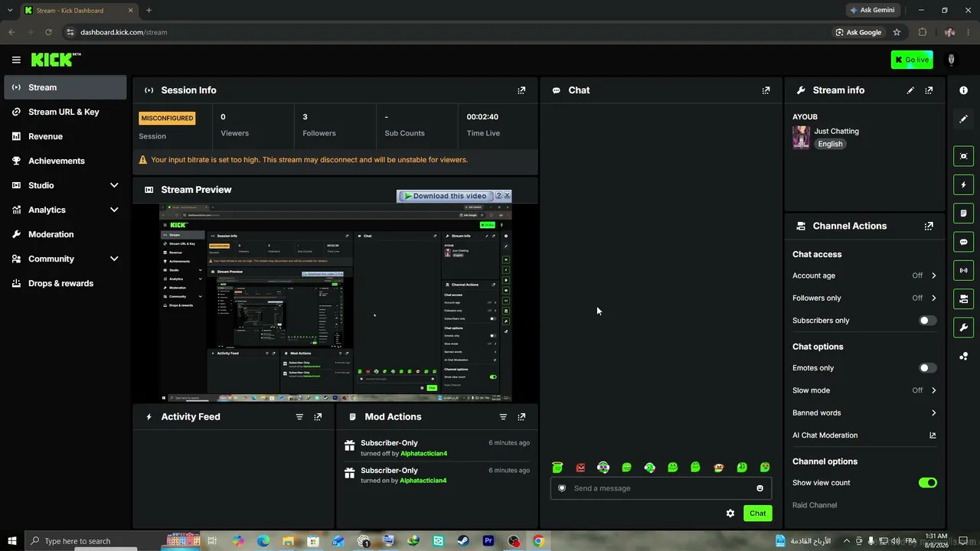Viewport: 980px width, 551px height.
Task: Click the Just Chatting category thumbnail
Action: 801,138
